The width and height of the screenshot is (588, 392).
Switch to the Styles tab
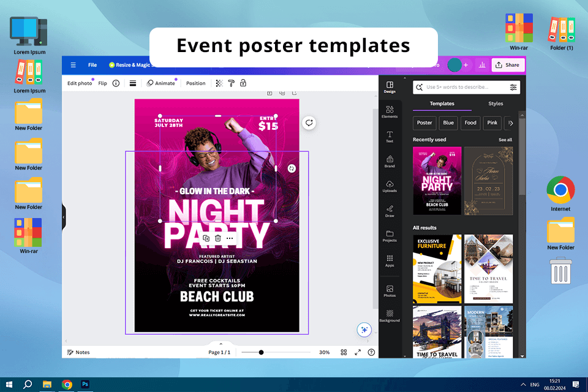496,104
